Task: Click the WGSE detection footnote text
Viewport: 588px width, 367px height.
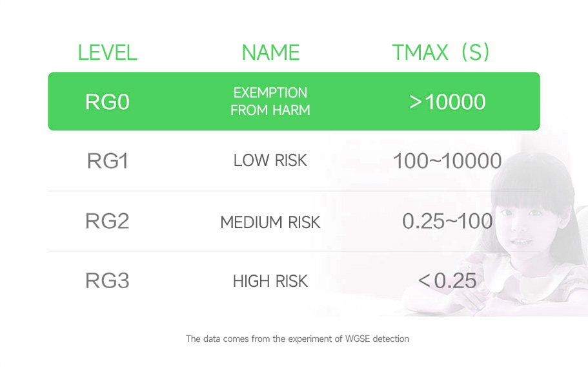Action: [298, 339]
